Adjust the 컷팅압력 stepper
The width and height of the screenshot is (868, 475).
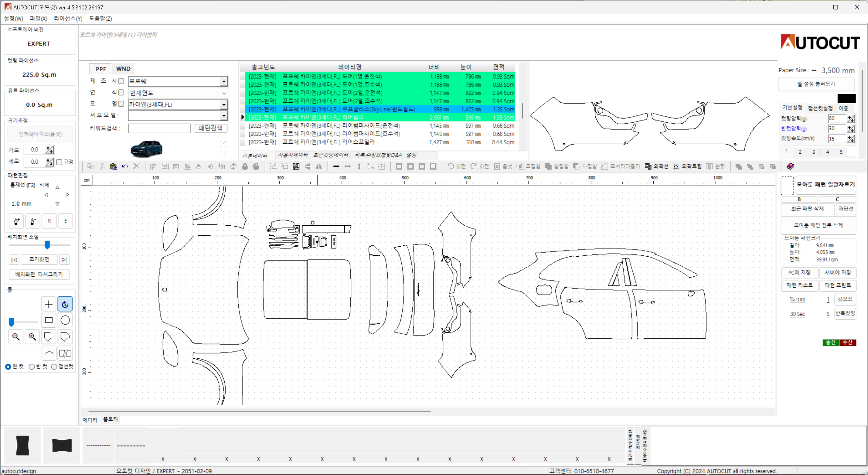(x=851, y=119)
